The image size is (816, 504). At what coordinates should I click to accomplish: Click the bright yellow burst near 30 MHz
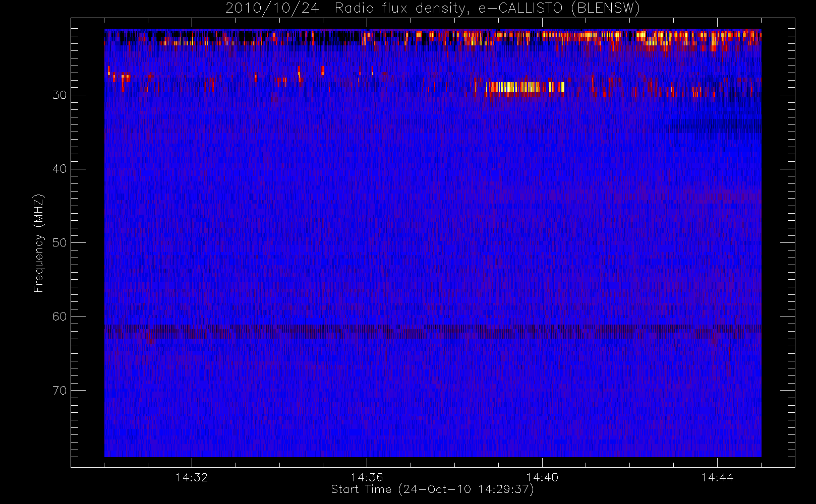[524, 88]
